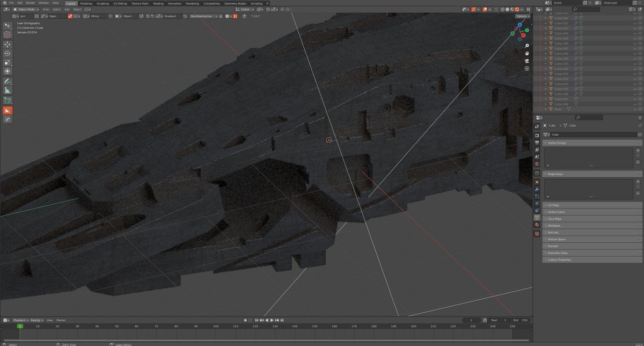Image resolution: width=644 pixels, height=346 pixels.
Task: Open the File menu
Action: (x=11, y=3)
